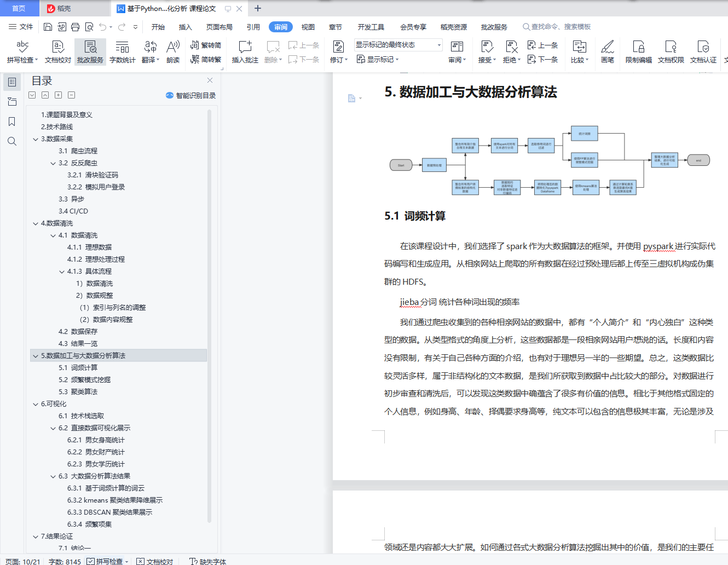Show the 目录 outline pane from sidebar icon

pos(12,82)
